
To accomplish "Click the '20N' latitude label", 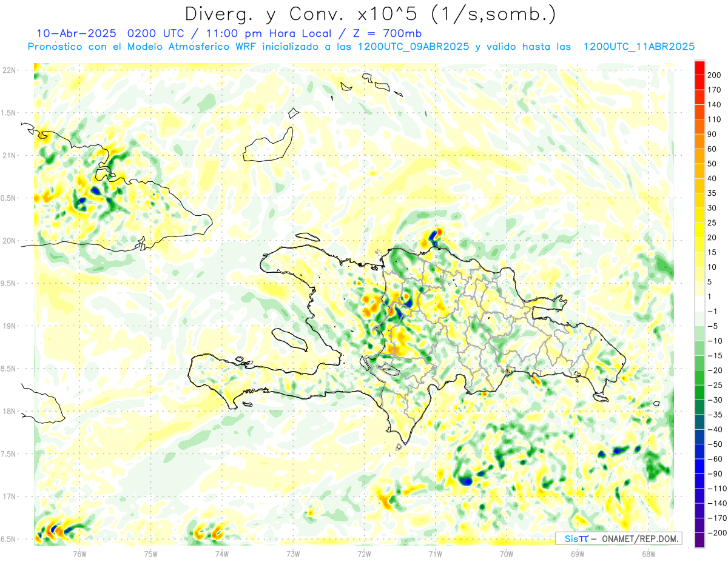I will point(8,241).
